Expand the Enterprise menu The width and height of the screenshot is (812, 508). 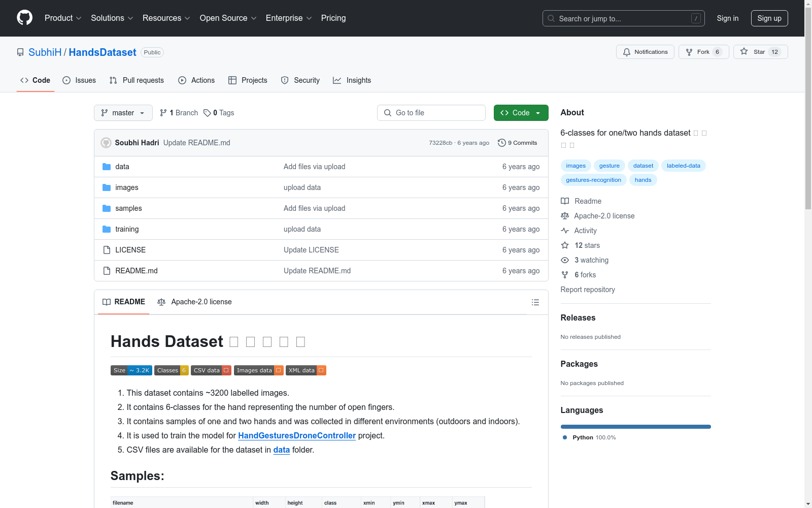289,18
